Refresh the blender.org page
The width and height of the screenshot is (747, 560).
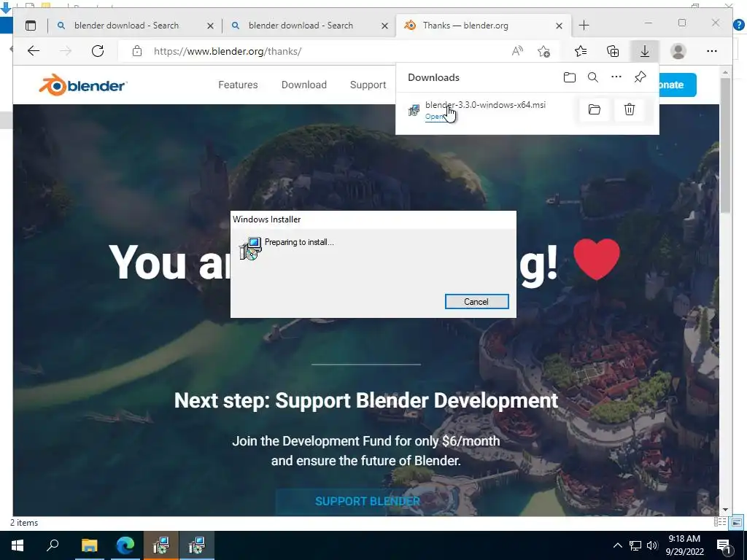point(98,51)
